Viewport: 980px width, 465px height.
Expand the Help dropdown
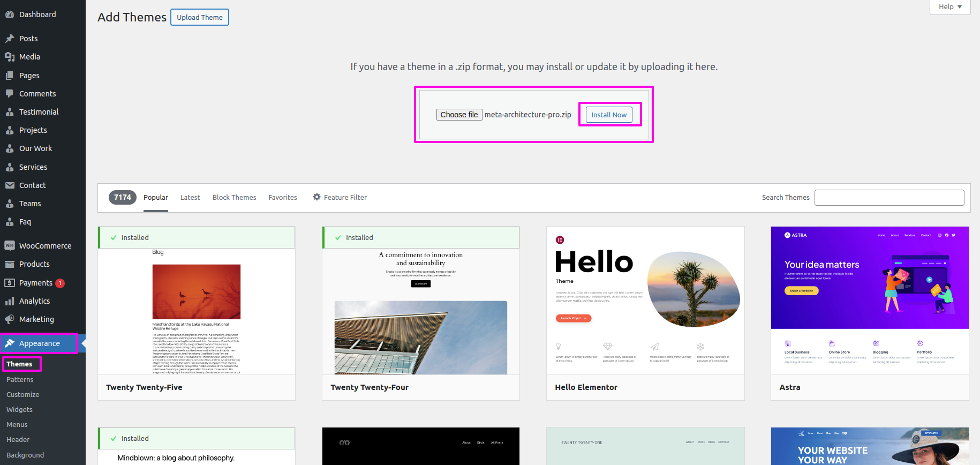[950, 7]
